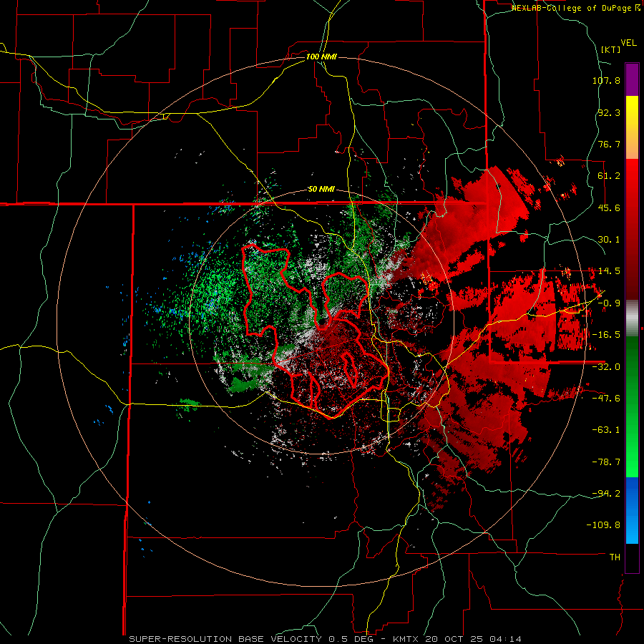
Task: Click the [KT] units label
Action: [610, 49]
